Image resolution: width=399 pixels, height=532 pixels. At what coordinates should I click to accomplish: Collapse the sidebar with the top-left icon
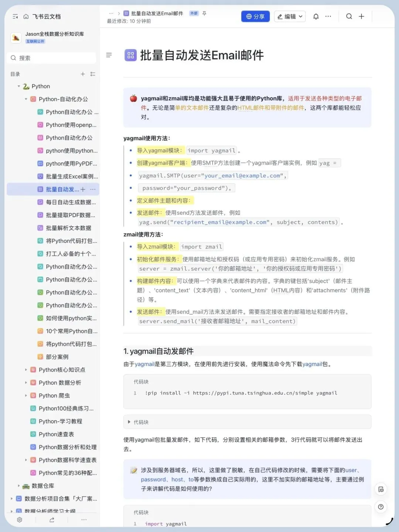[x=15, y=17]
